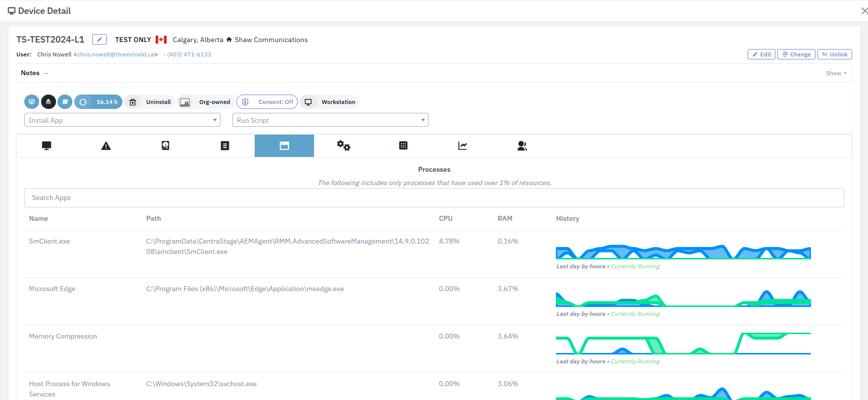This screenshot has height=400, width=868.
Task: Click the Name column header
Action: click(x=39, y=218)
